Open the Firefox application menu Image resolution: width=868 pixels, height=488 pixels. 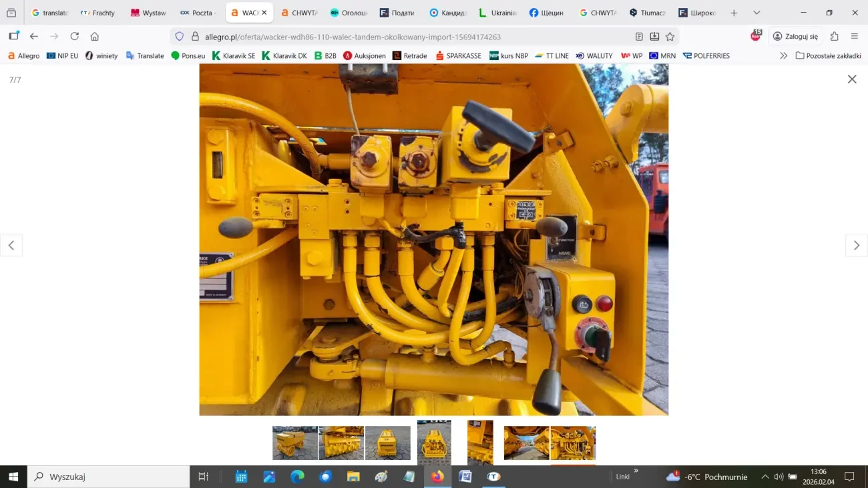coord(854,37)
